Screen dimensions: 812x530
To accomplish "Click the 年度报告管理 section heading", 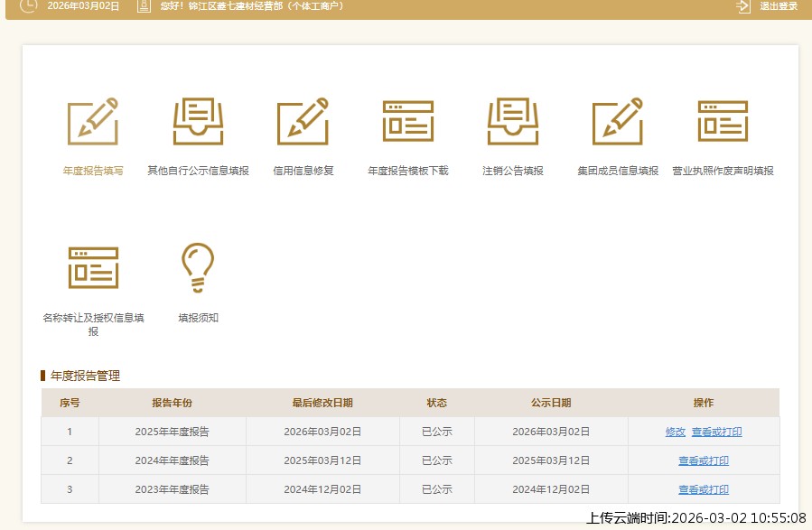I will (88, 376).
